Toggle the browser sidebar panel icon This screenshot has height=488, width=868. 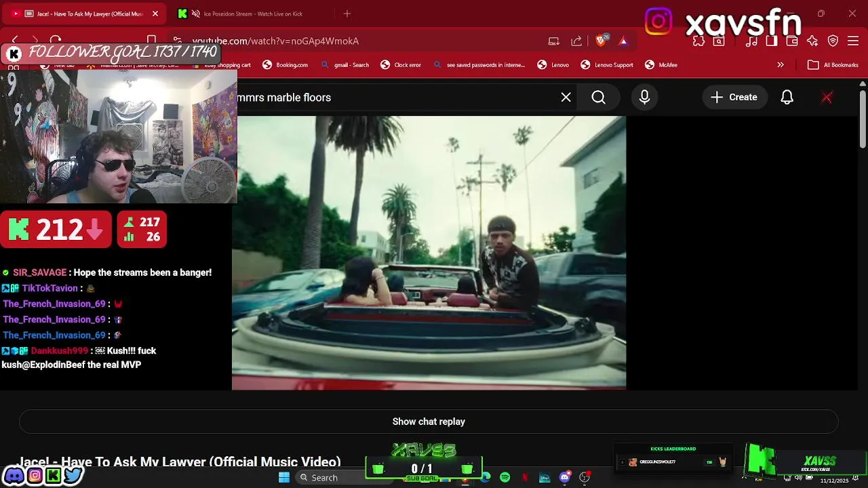771,41
